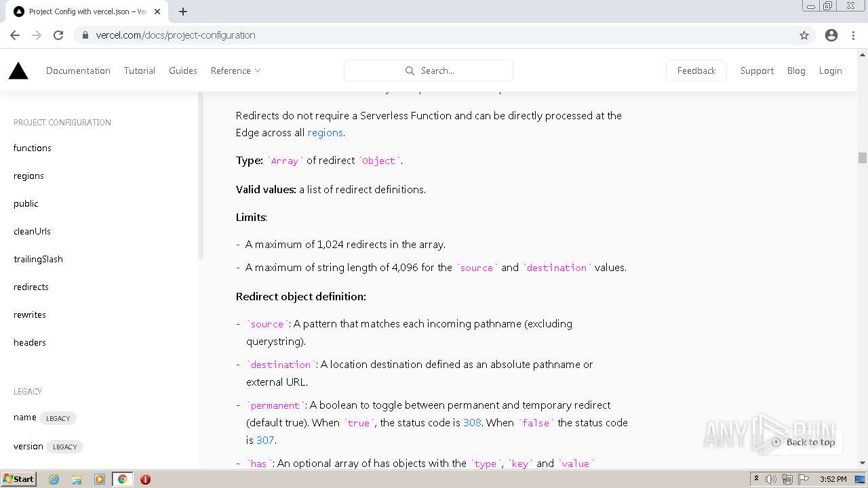Select public in sidebar
The width and height of the screenshot is (868, 488).
click(26, 203)
